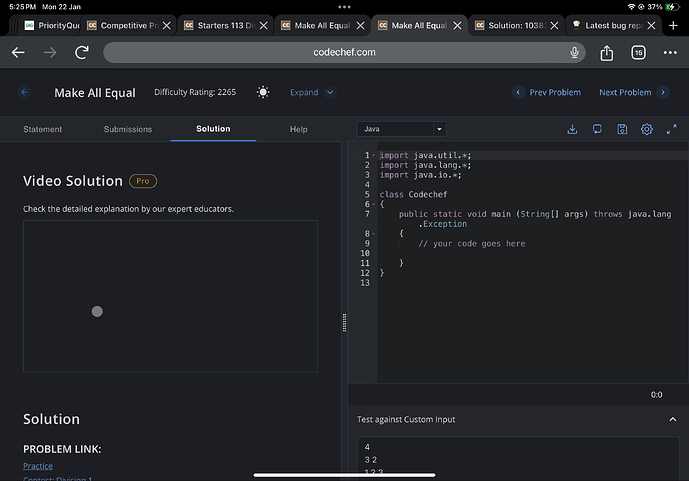Screen dimensions: 689x481
Task: Click the reset code icon in editor toolbar
Action: 597,129
